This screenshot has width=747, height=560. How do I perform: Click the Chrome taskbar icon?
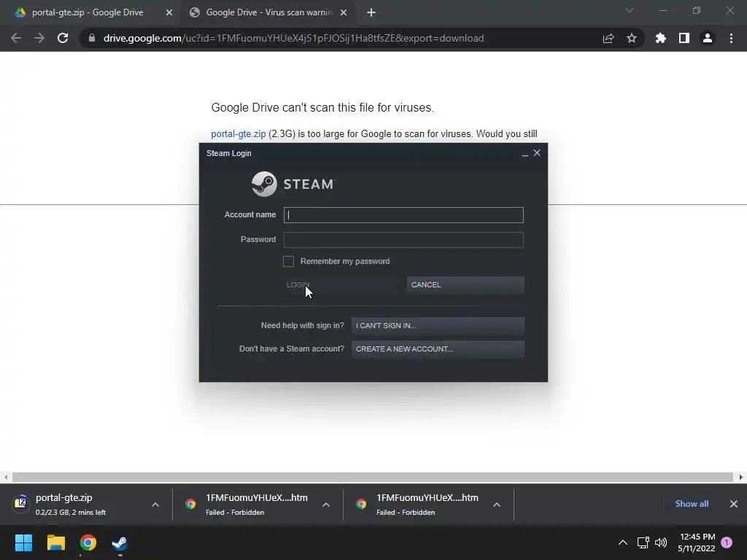click(x=88, y=542)
